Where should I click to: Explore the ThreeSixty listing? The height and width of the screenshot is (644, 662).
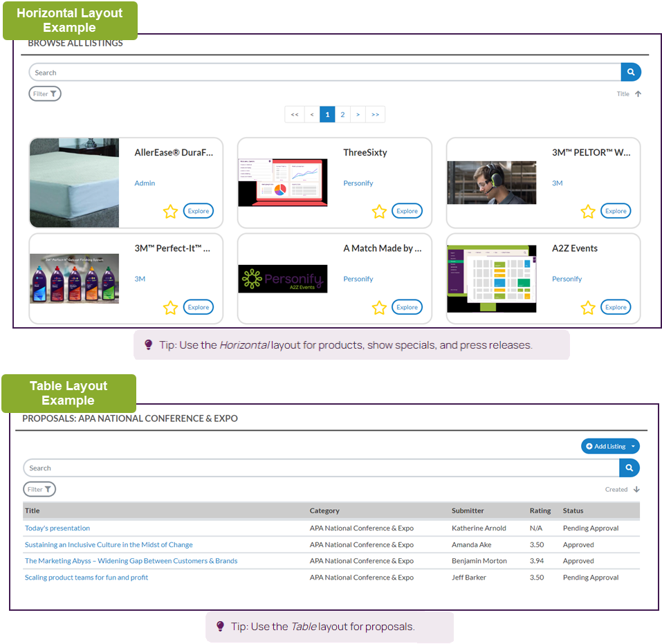(x=407, y=211)
